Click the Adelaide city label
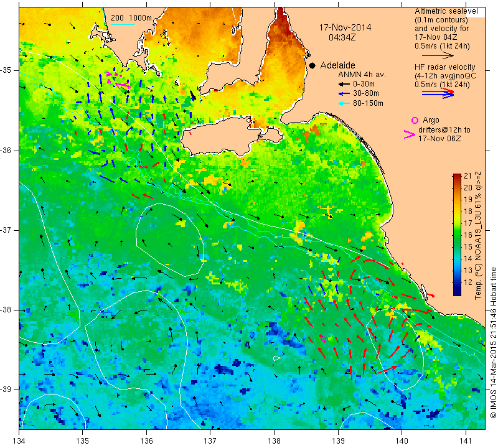Image resolution: width=498 pixels, height=448 pixels. click(337, 65)
